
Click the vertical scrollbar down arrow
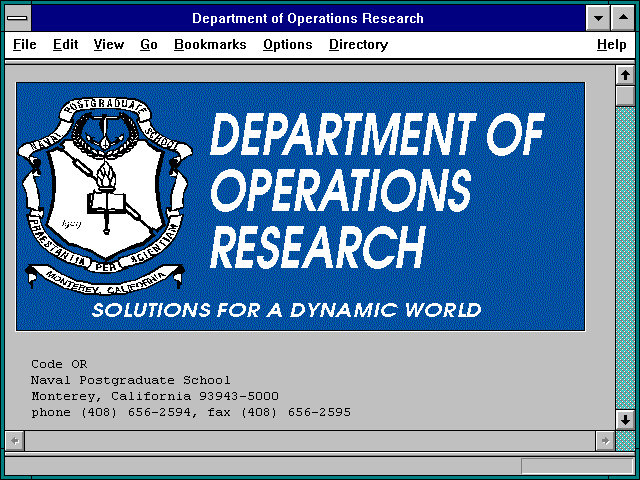[625, 420]
